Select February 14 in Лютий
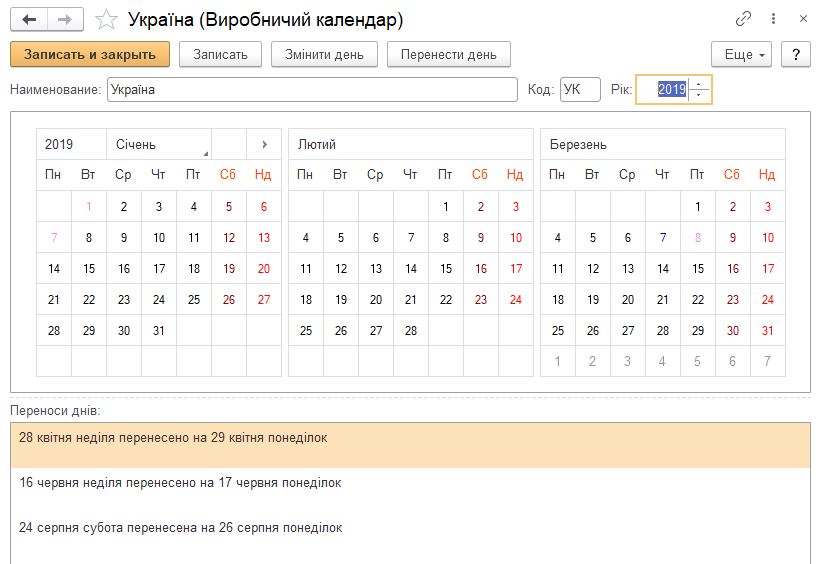827x564 pixels. [x=411, y=269]
